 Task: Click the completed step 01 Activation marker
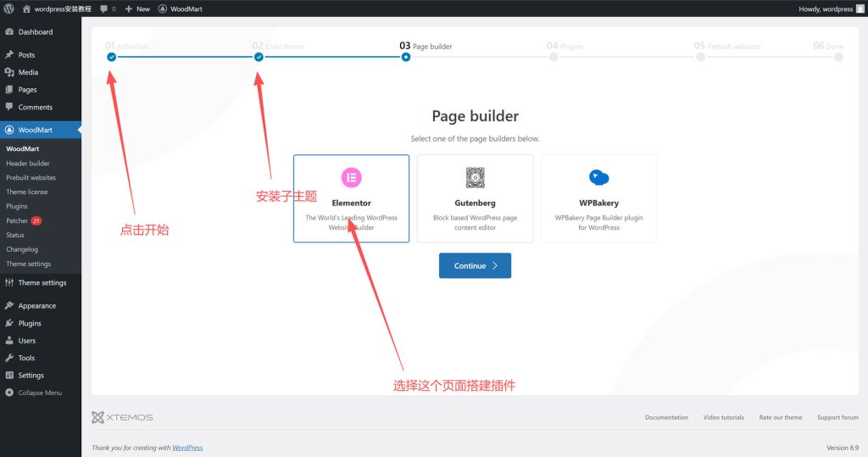[x=112, y=57]
